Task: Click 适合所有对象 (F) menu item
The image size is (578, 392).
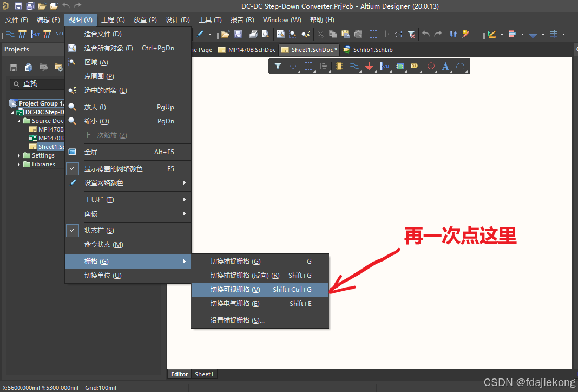Action: pos(128,48)
